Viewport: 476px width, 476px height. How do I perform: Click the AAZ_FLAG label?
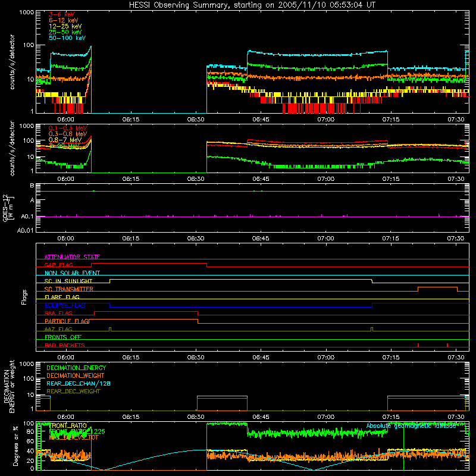click(x=58, y=329)
